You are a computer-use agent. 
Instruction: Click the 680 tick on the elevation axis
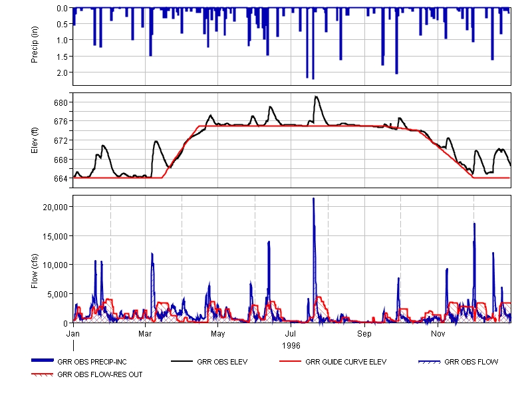[x=61, y=102]
